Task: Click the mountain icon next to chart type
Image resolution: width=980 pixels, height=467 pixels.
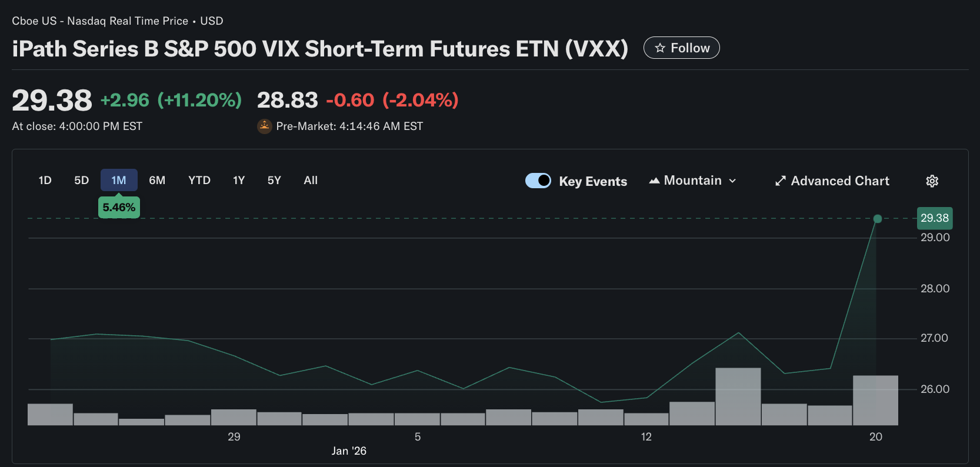Action: click(x=654, y=181)
